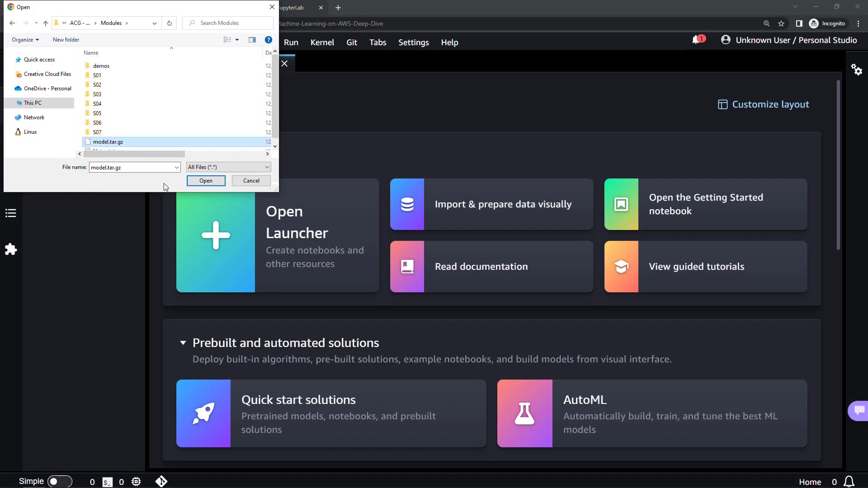
Task: Expand the Organize dropdown menu
Action: pos(25,40)
